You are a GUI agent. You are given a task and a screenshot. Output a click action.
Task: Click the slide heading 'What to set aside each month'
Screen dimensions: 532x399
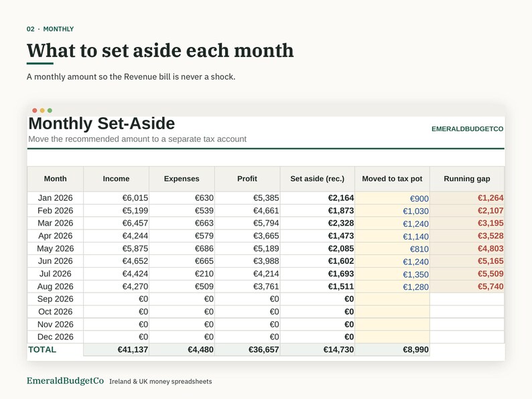pyautogui.click(x=160, y=50)
